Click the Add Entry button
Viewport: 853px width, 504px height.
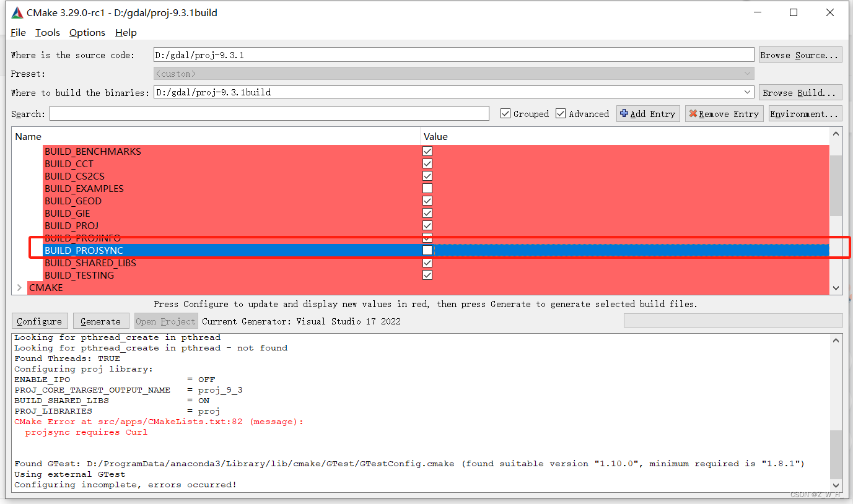[x=648, y=114]
